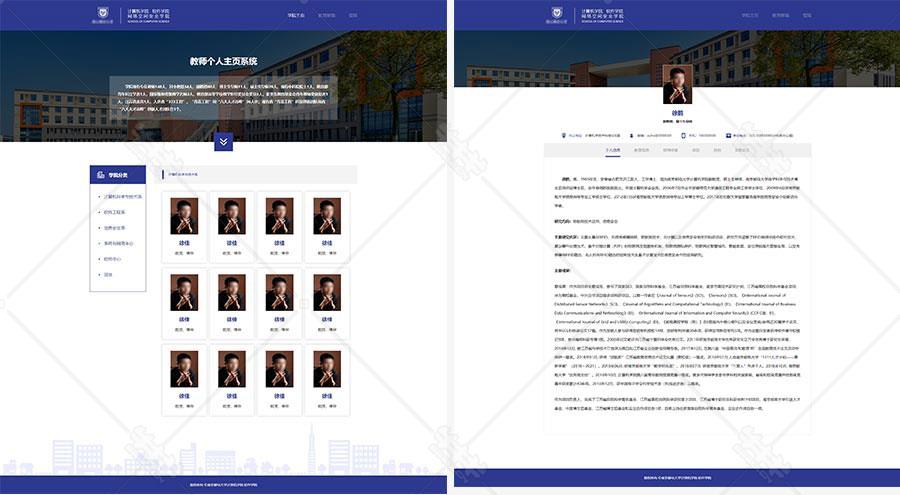Open the 学院主页 nav item on the list page
The width and height of the screenshot is (900, 495).
click(x=296, y=16)
